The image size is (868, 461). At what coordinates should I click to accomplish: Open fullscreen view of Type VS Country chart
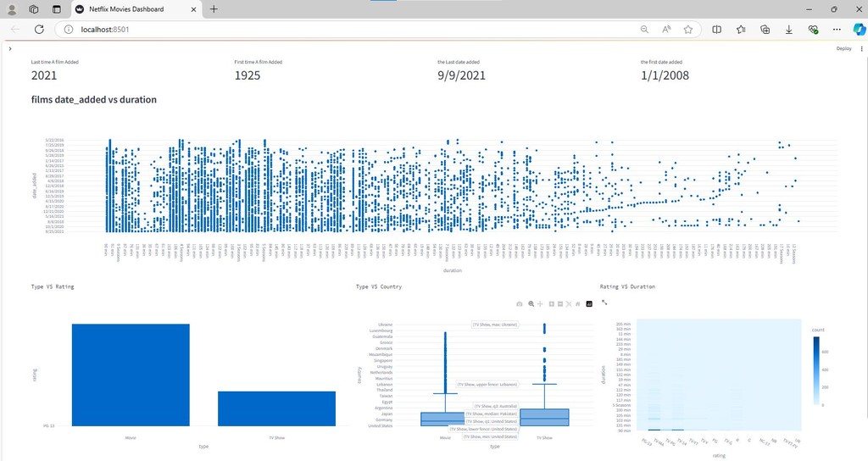[x=604, y=303]
